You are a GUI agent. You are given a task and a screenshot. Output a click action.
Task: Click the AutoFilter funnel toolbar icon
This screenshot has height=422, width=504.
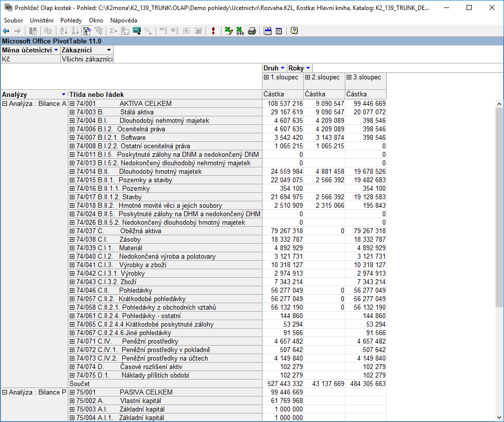point(87,31)
